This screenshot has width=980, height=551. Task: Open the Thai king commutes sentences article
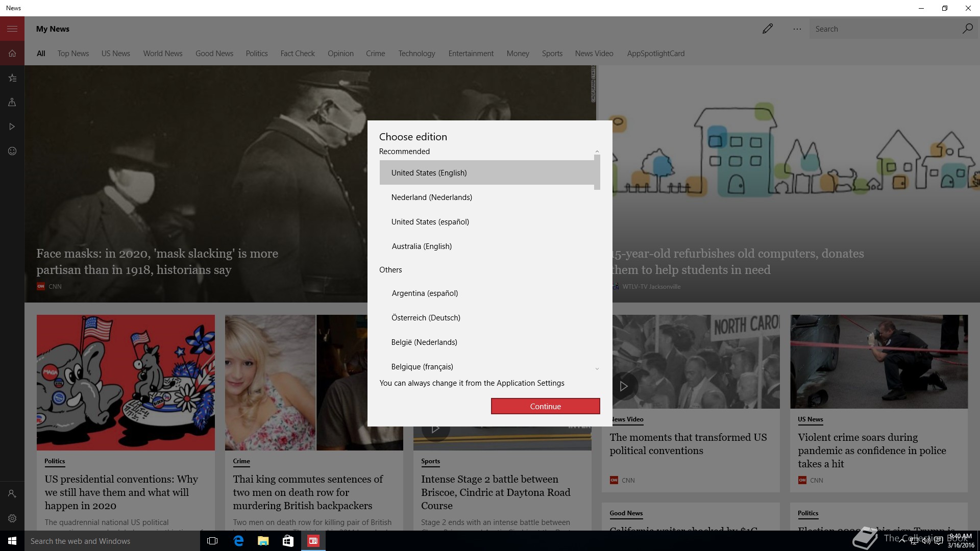point(308,492)
